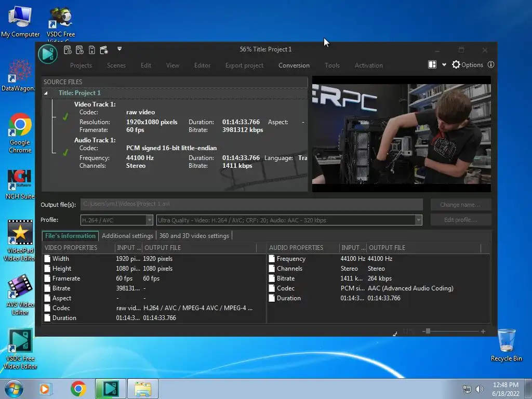Click the Chrome icon in the taskbar

[78, 389]
